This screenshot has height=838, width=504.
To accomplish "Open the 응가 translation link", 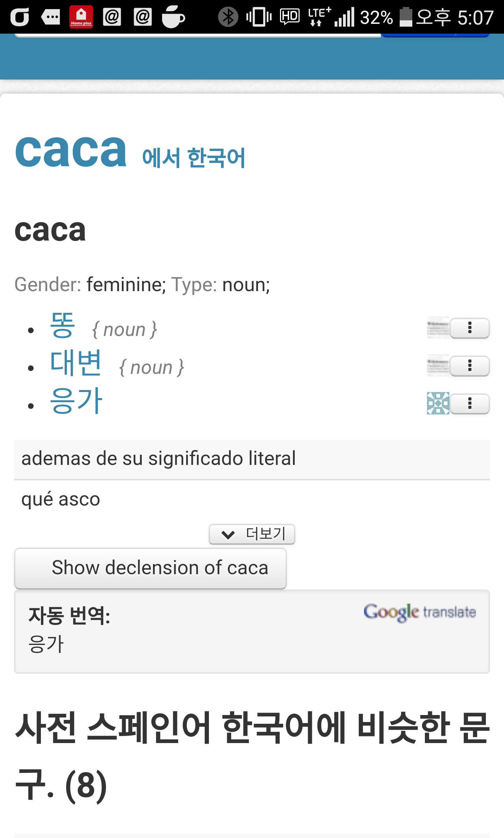I will click(x=76, y=401).
